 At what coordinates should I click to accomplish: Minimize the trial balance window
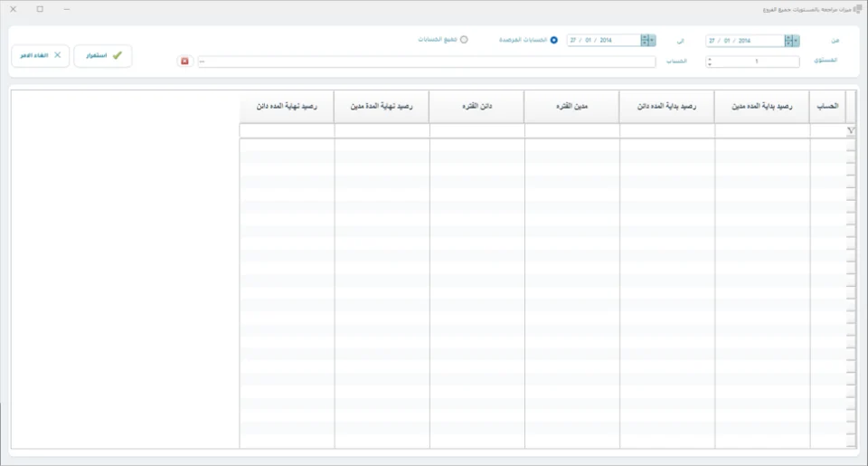pyautogui.click(x=66, y=9)
